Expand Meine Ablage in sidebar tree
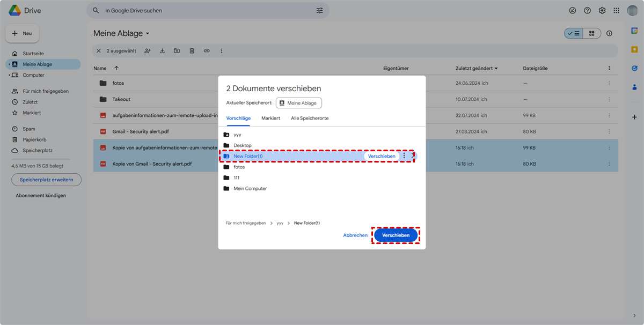Viewport: 644px width, 325px height. [x=9, y=64]
